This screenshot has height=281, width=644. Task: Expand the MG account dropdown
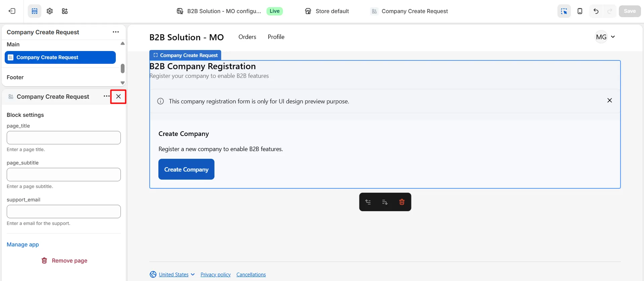pyautogui.click(x=605, y=37)
